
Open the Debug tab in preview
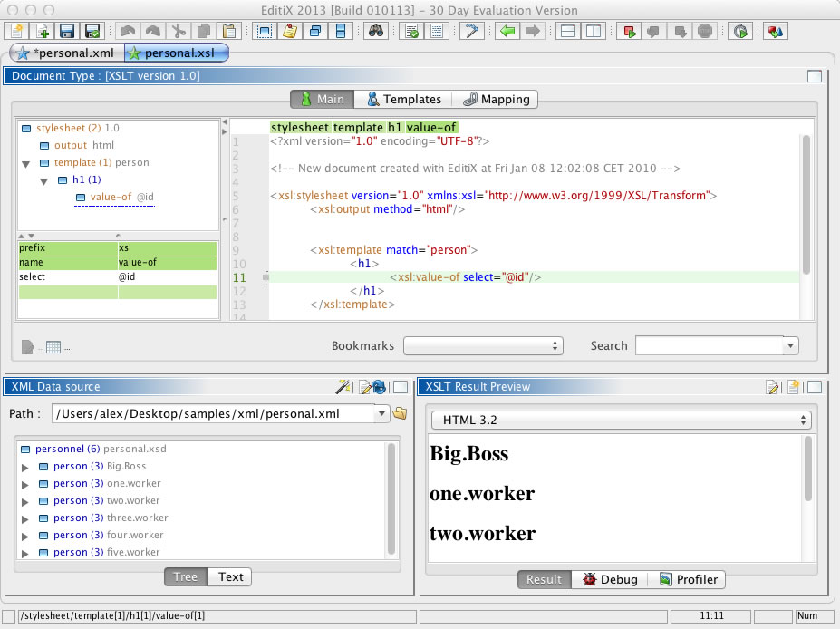(610, 579)
